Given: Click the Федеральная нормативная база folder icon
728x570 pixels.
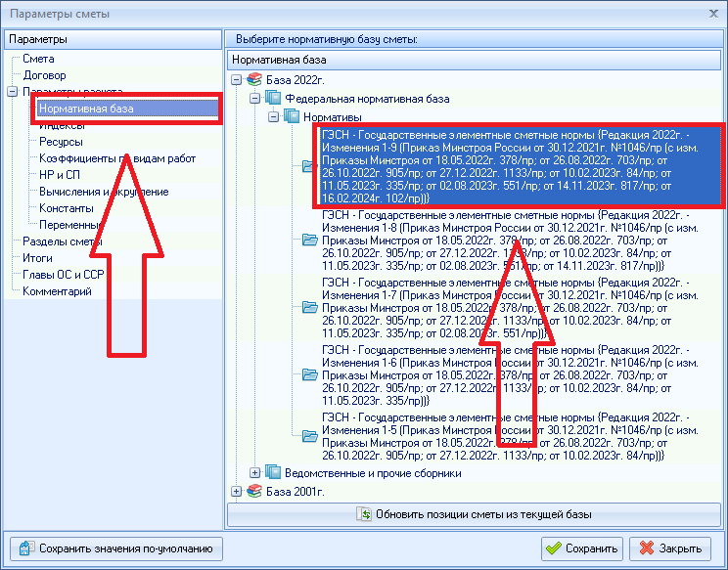Looking at the screenshot, I should pyautogui.click(x=273, y=99).
